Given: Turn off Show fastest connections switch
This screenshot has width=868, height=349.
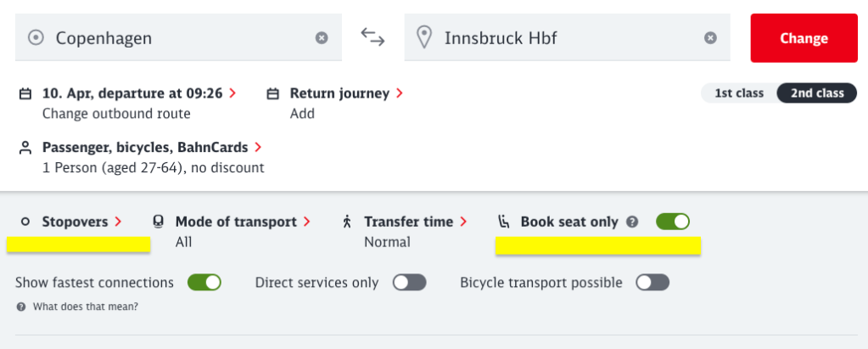Looking at the screenshot, I should click(204, 283).
